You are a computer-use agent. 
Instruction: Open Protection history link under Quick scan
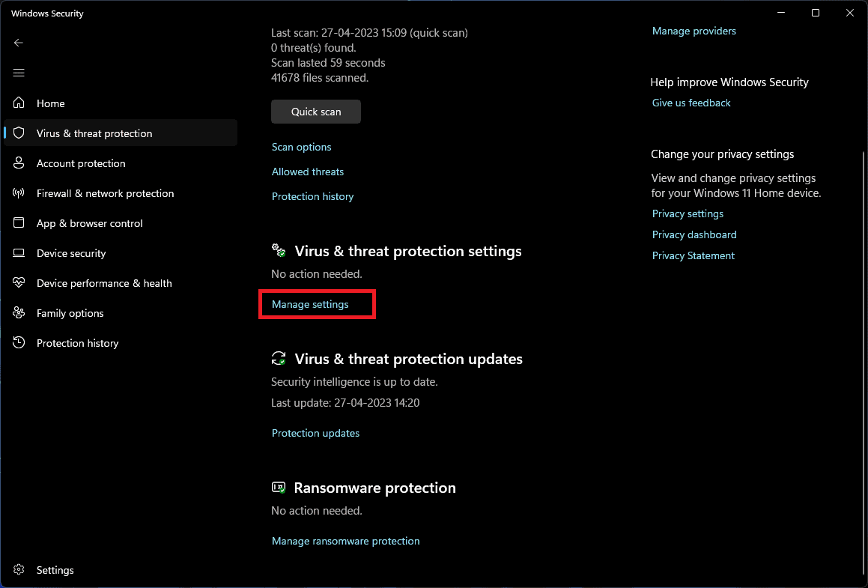pyautogui.click(x=312, y=196)
